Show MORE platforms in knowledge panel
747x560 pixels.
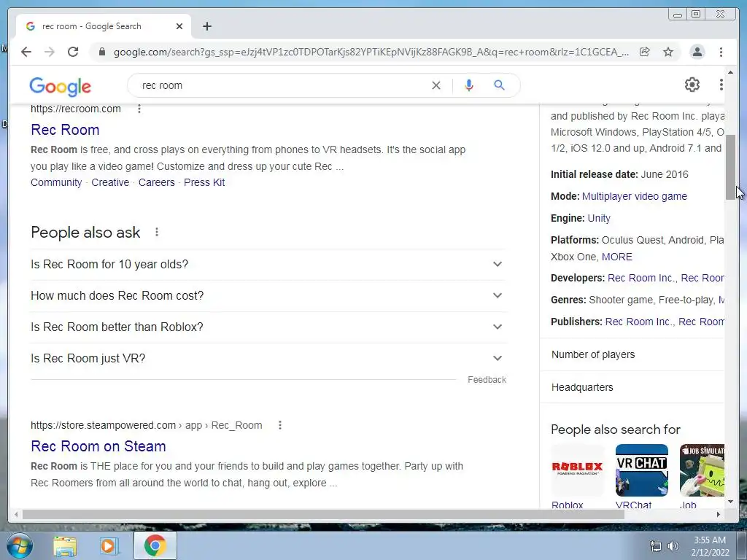tap(617, 257)
